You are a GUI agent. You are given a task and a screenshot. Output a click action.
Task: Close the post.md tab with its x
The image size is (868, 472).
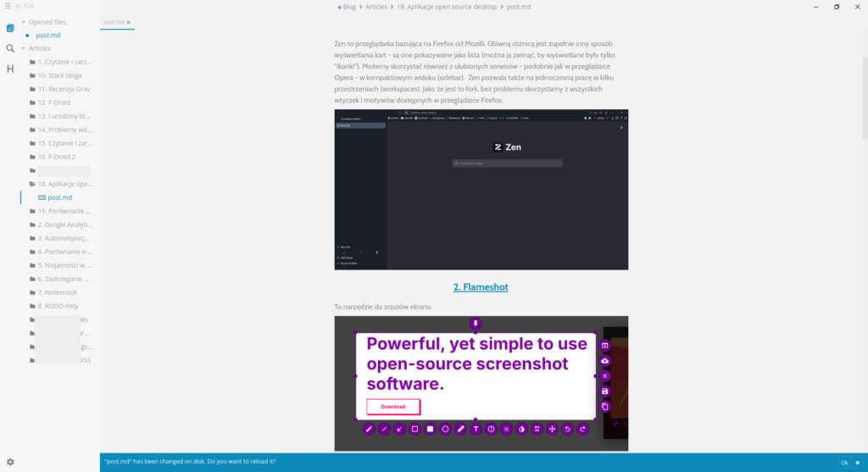[x=129, y=22]
